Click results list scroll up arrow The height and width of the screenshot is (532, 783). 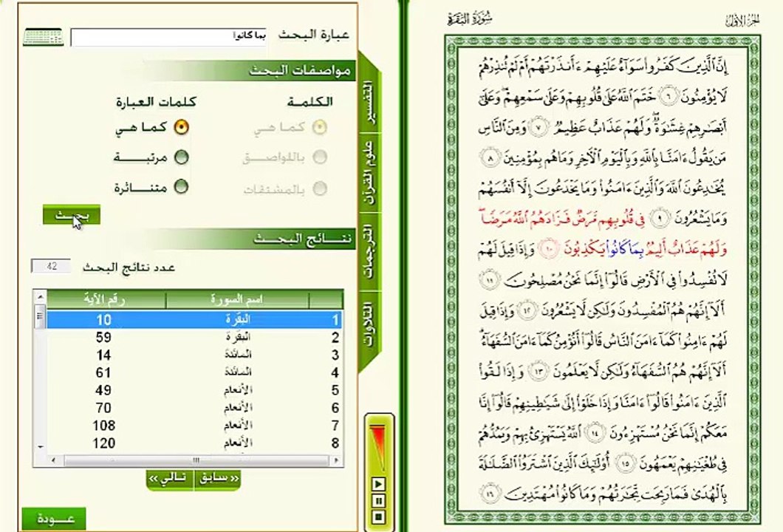pos(41,297)
